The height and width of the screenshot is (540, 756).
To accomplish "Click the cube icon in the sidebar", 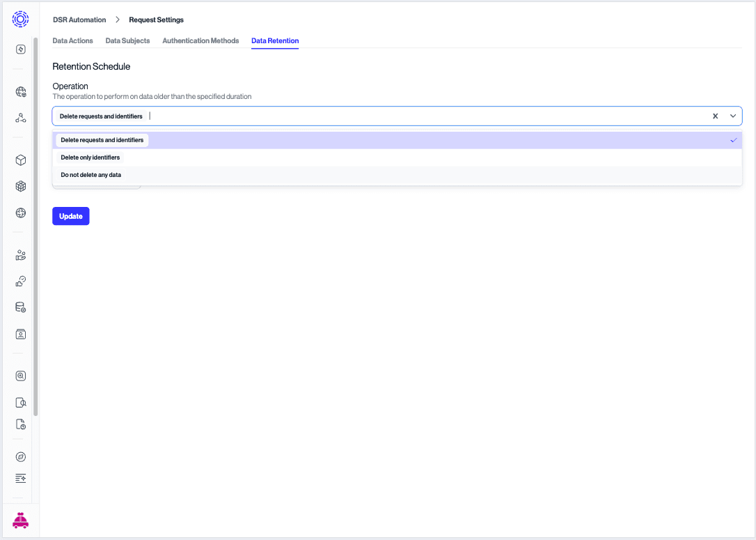I will pyautogui.click(x=20, y=160).
